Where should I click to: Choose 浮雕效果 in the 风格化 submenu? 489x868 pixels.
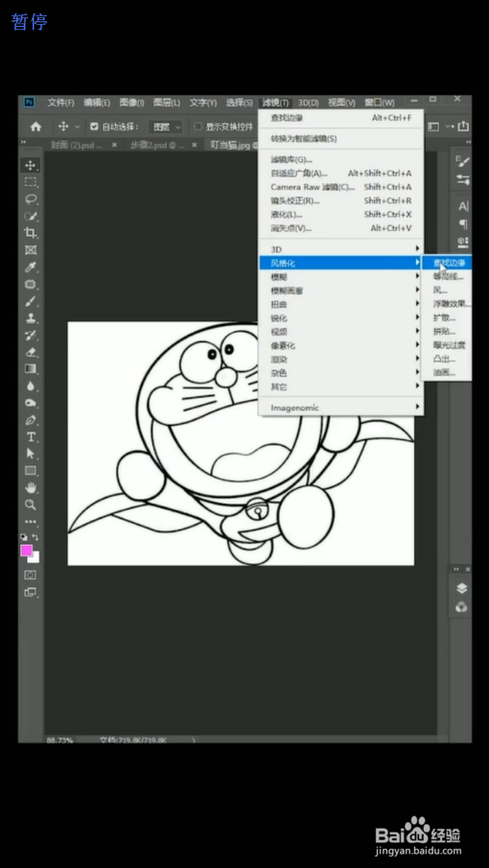[x=447, y=304]
